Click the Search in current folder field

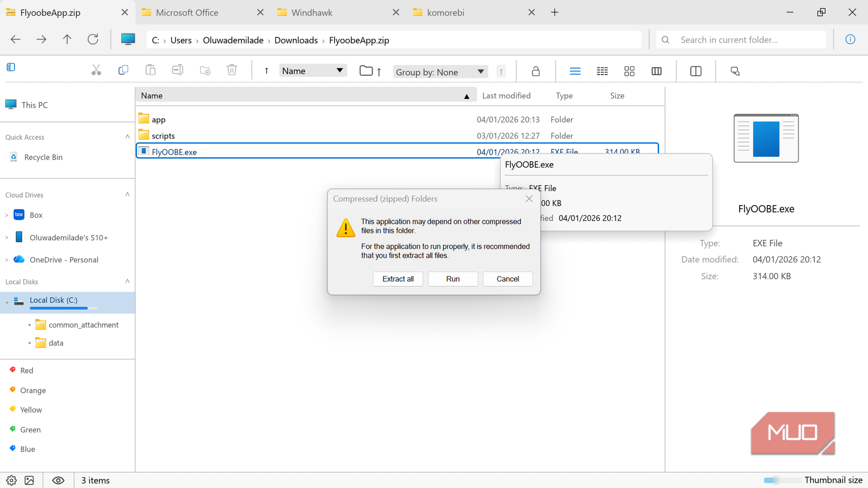[741, 39]
